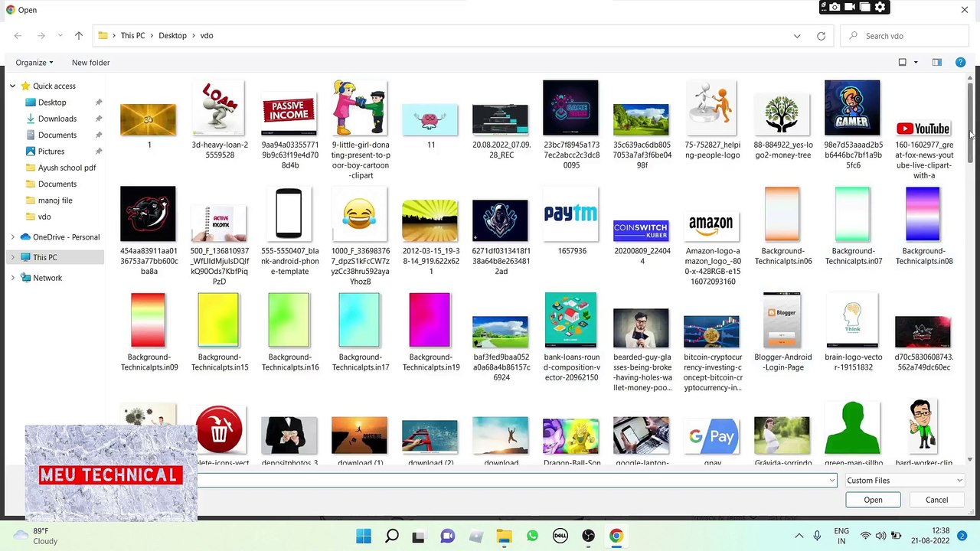Open Help with the question mark
The image size is (980, 551).
point(960,63)
